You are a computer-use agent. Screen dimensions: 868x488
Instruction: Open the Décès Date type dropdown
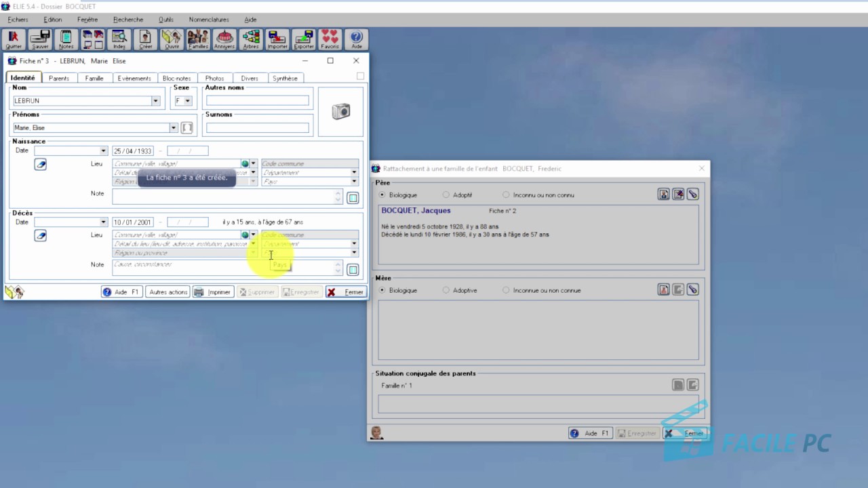pyautogui.click(x=104, y=222)
